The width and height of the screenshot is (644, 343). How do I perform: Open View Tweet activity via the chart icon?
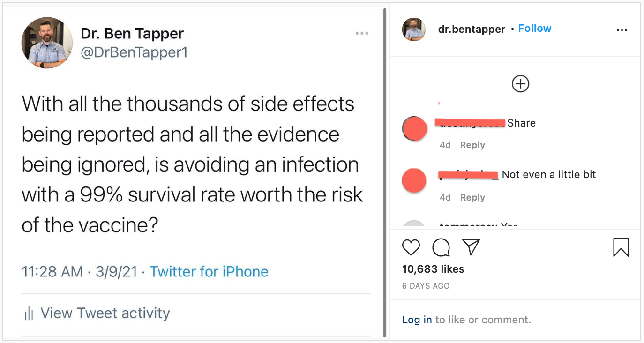[x=29, y=313]
